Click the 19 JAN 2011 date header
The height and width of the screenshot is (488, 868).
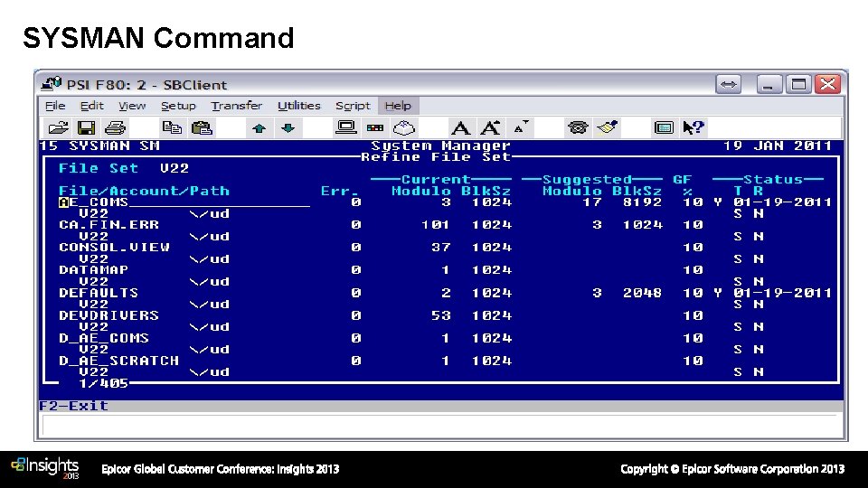[x=778, y=145]
